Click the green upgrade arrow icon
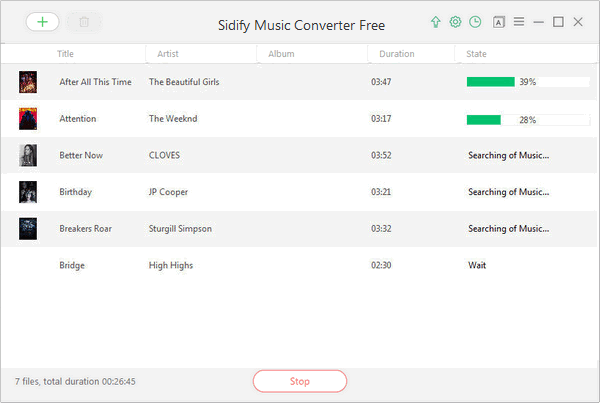The width and height of the screenshot is (600, 403). pos(435,22)
